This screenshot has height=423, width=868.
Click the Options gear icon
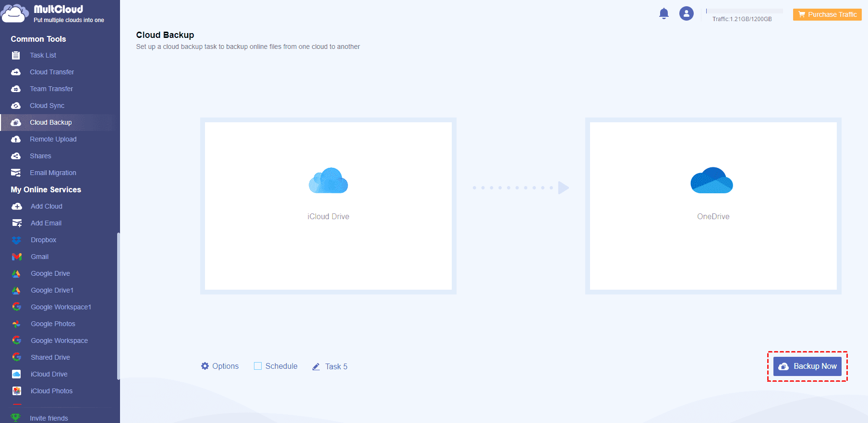point(205,366)
